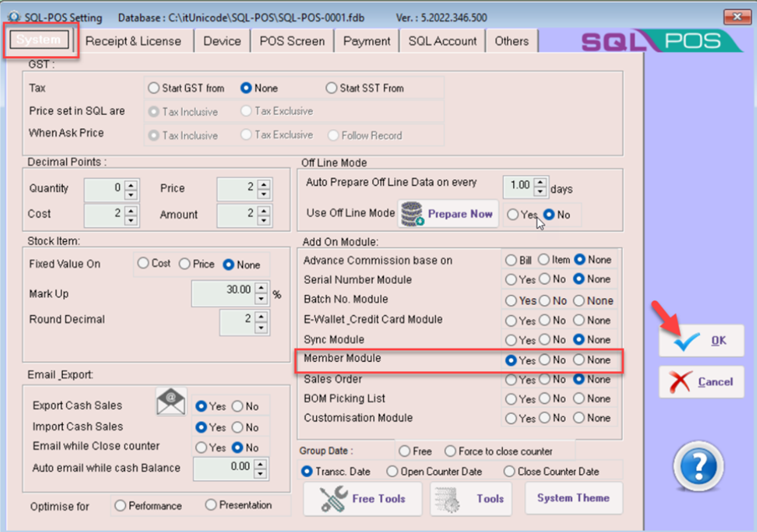Open the Tools button with gear icon

coord(469,498)
